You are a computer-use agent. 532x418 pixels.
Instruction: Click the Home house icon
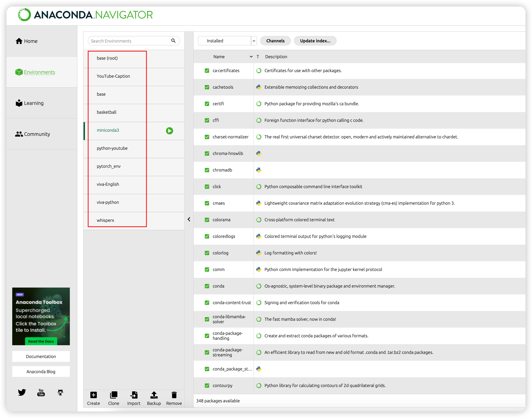pos(19,41)
